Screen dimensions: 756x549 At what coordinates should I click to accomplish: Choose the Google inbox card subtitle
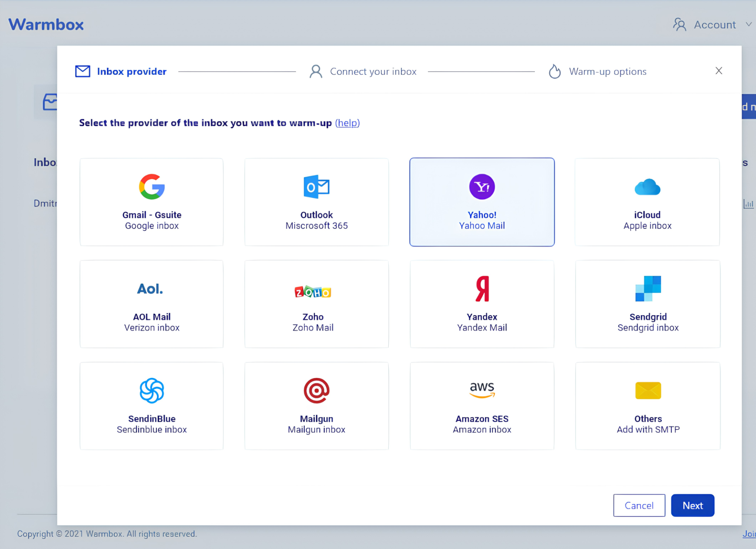pos(152,226)
